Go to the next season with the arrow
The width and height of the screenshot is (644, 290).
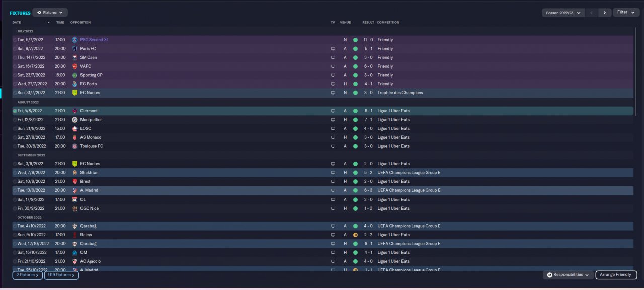tap(605, 13)
